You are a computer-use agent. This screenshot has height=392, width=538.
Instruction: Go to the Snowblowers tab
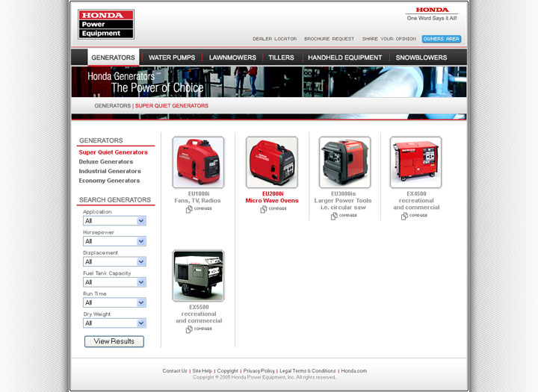point(421,57)
